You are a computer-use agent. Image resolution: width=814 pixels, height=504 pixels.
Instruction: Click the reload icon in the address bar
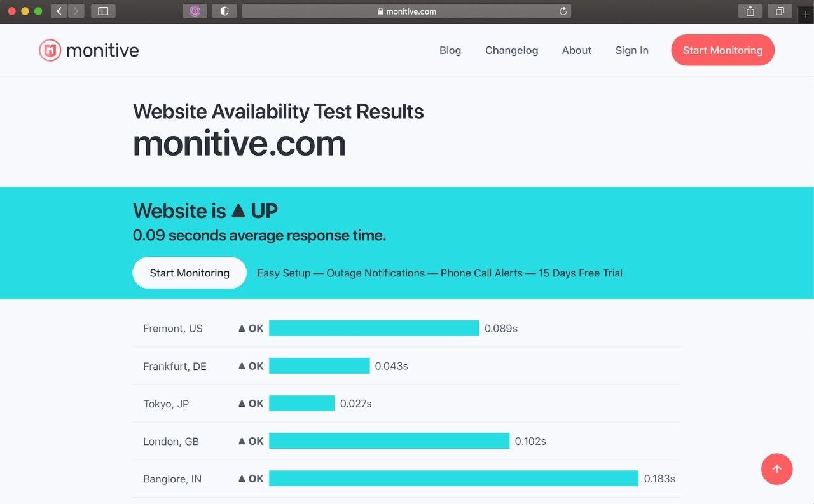pos(563,11)
